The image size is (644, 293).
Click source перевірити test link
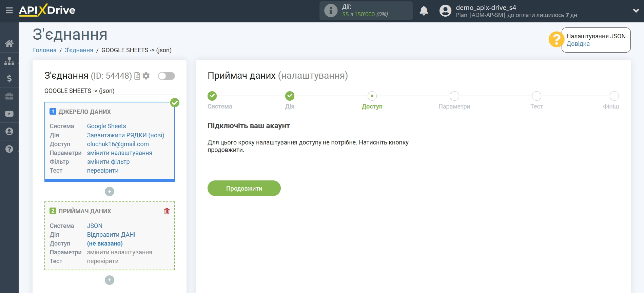click(x=103, y=171)
